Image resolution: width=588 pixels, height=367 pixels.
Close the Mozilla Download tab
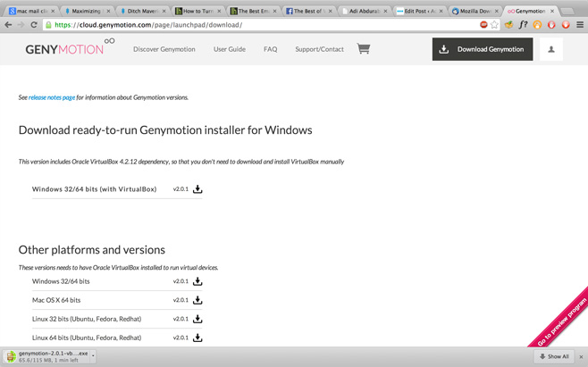click(497, 12)
